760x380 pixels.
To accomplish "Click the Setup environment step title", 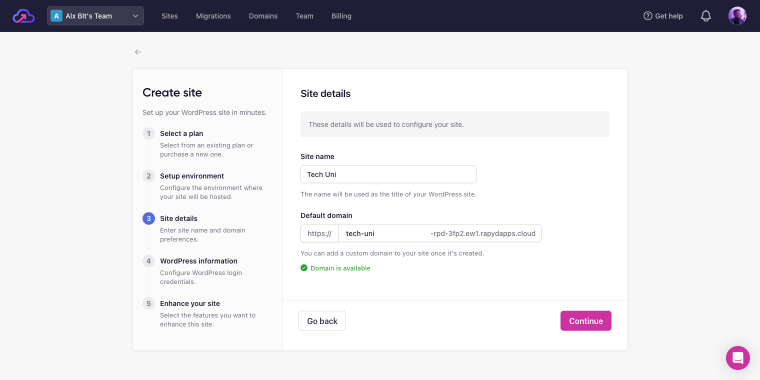I will [192, 176].
